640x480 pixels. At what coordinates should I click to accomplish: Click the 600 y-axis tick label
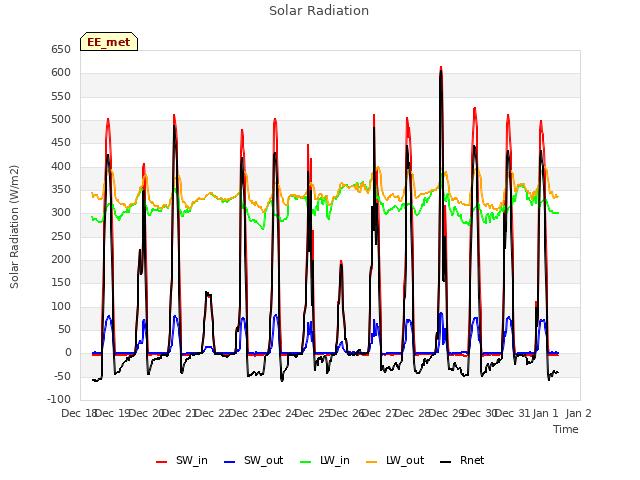point(61,73)
